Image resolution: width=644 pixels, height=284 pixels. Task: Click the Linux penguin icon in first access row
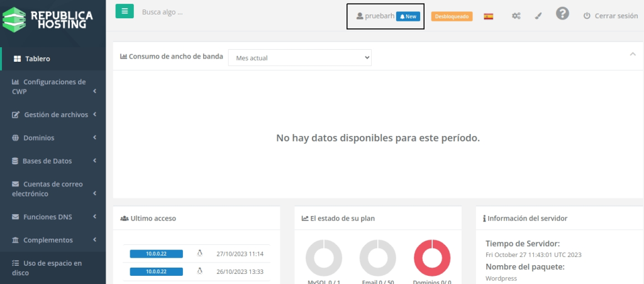tap(199, 254)
